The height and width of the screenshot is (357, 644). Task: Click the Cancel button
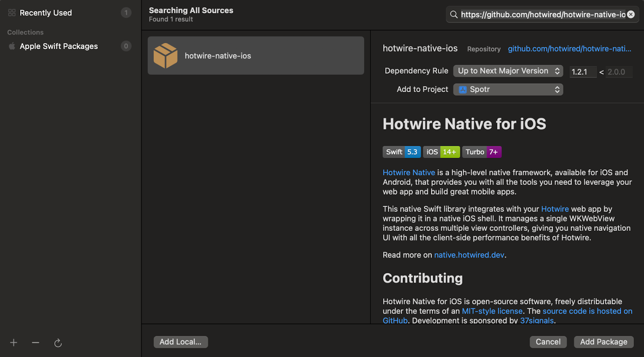pos(548,342)
